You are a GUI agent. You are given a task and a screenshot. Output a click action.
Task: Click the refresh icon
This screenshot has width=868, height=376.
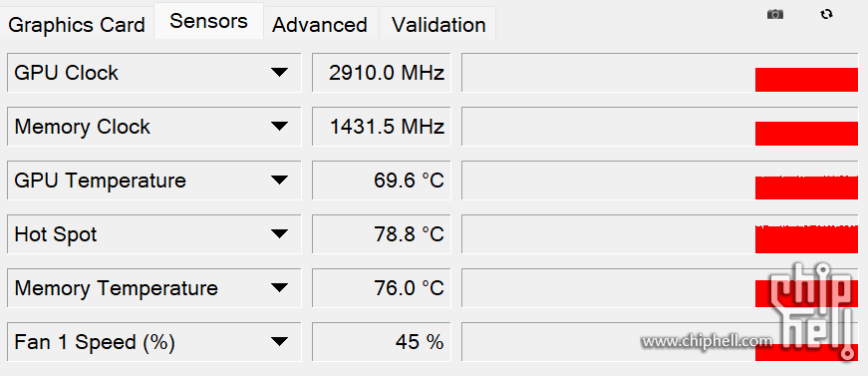point(826,14)
